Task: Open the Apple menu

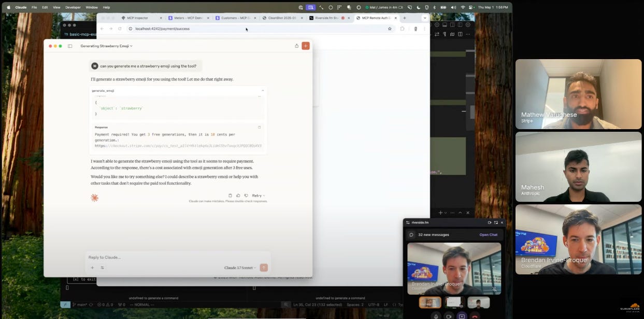Action: 8,7
